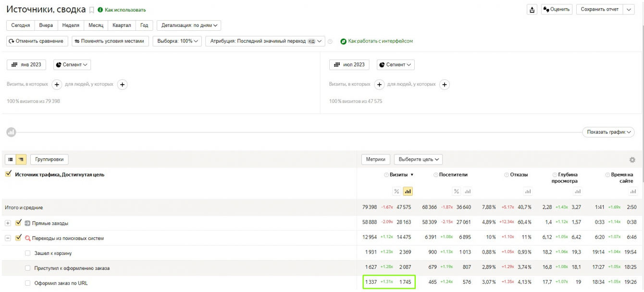The width and height of the screenshot is (644, 292).
Task: Show Визиты as percentages
Action: coord(396,191)
